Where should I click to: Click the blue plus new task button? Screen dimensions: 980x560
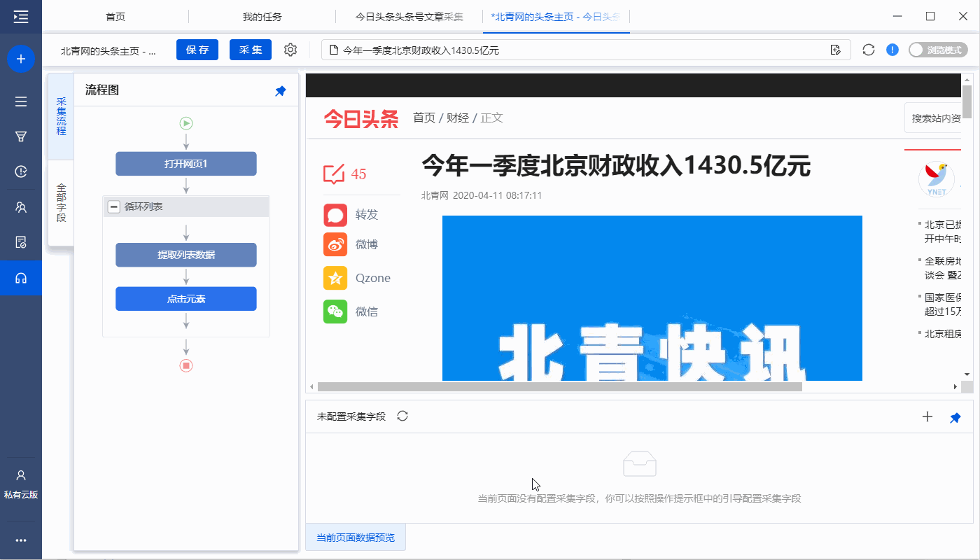21,59
